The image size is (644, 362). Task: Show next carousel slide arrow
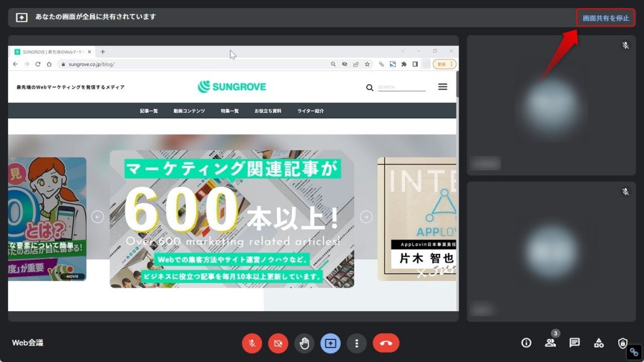(367, 216)
